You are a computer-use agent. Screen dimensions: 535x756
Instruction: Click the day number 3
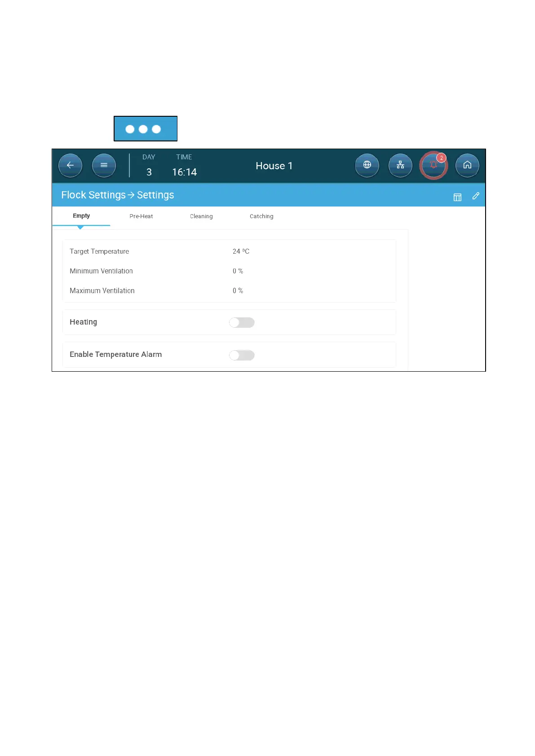click(x=149, y=172)
